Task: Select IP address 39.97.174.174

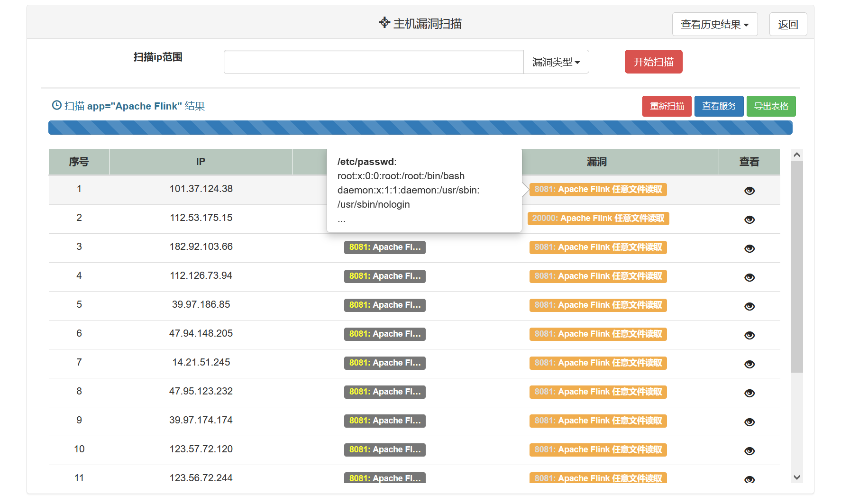Action: click(201, 420)
